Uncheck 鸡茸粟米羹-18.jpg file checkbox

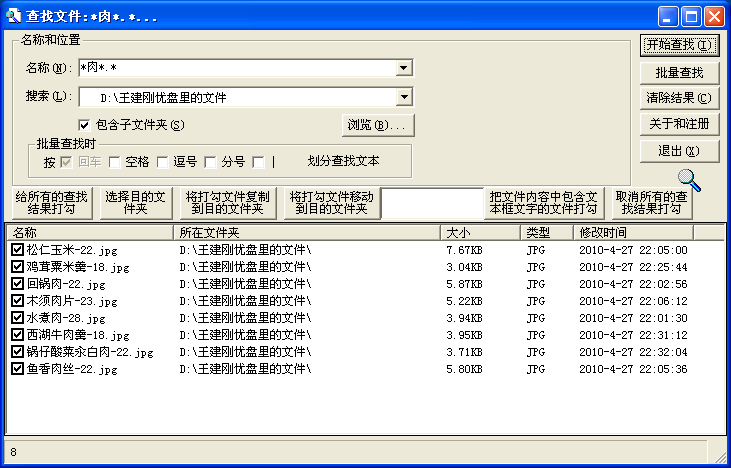(17, 267)
